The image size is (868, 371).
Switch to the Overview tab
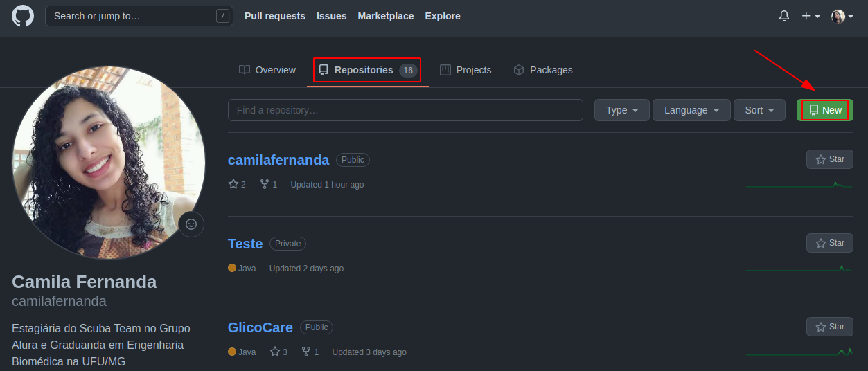[267, 70]
